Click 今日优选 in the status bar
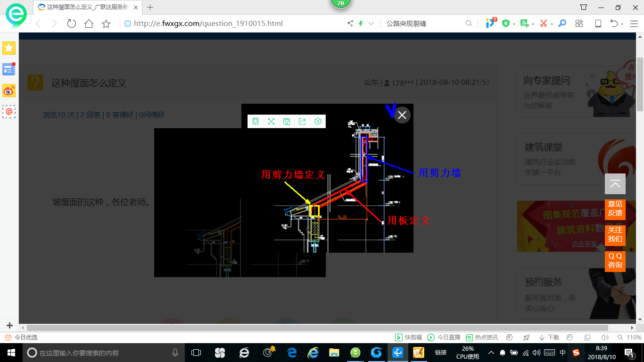 (21, 337)
